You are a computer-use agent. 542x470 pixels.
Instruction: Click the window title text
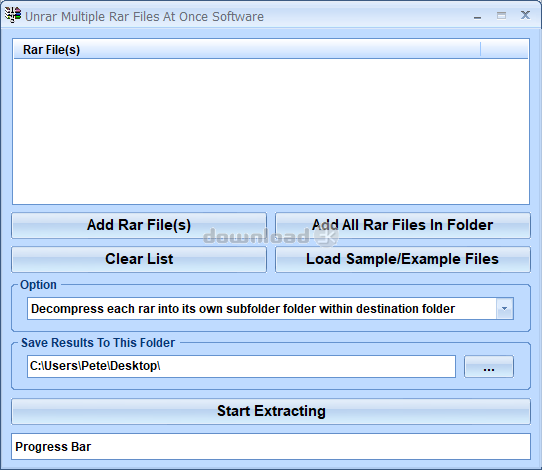point(144,17)
